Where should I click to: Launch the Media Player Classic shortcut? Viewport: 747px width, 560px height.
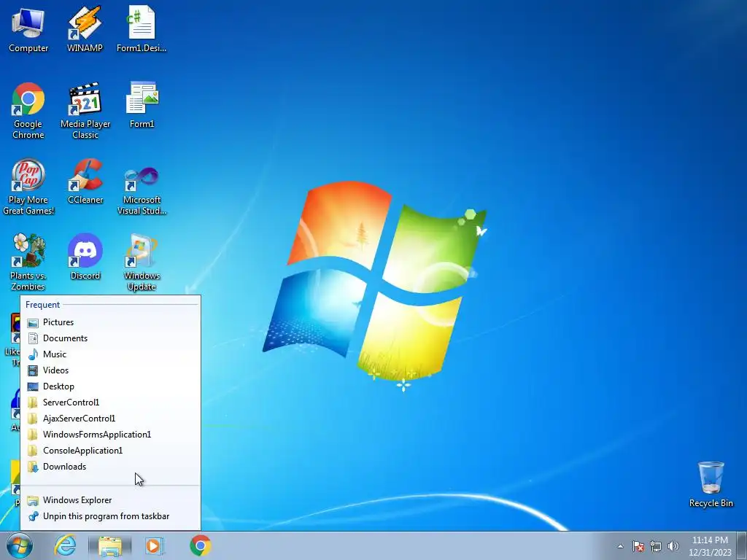coord(85,111)
